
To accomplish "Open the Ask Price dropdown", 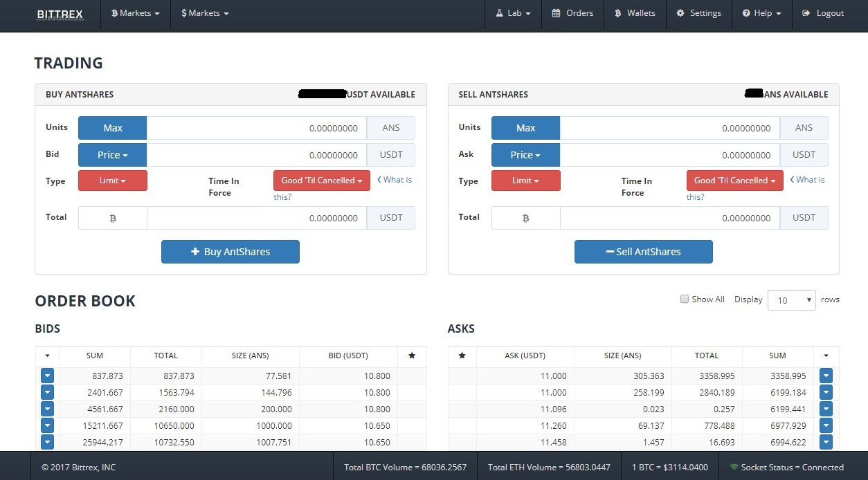I will pos(526,155).
